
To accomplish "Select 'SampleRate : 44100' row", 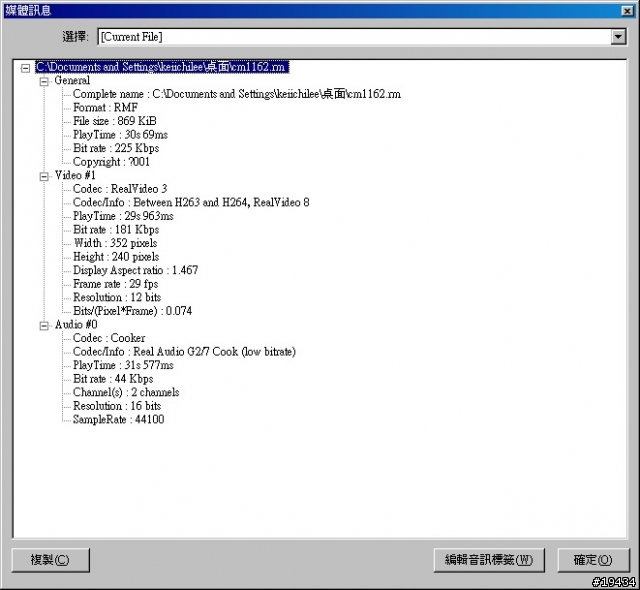I will coord(119,419).
